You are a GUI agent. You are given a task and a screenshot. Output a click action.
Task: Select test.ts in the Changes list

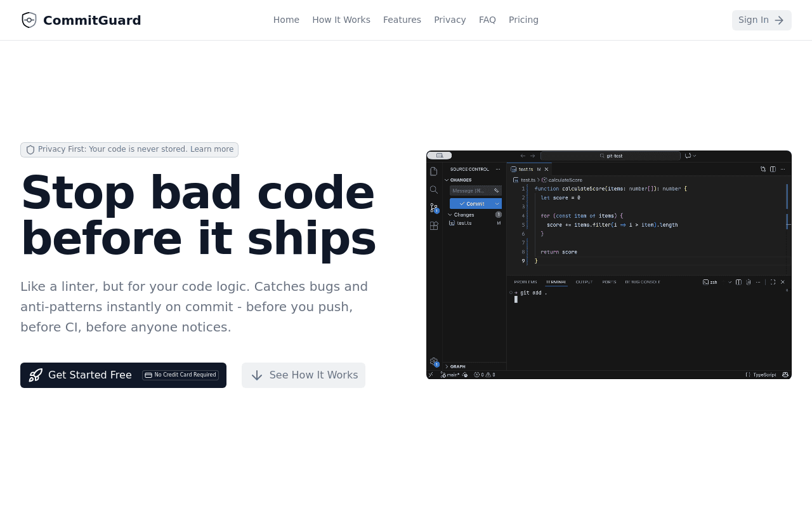coord(473,223)
